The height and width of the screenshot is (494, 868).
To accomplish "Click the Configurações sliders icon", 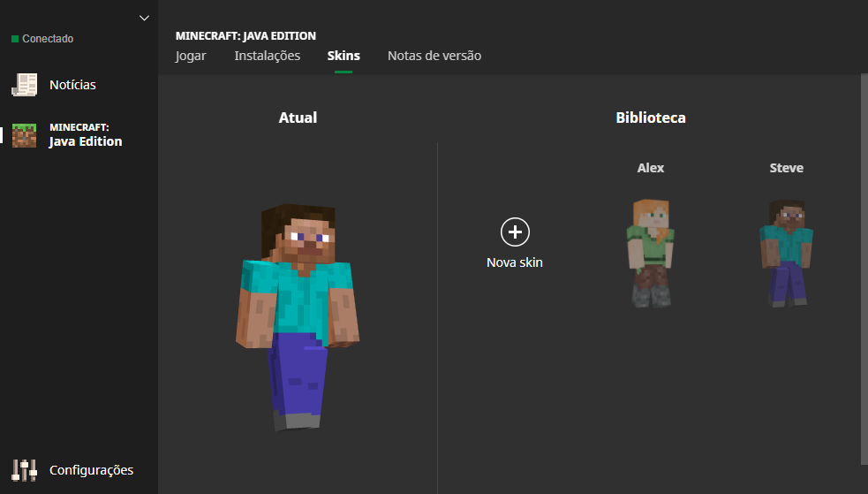I will (25, 470).
